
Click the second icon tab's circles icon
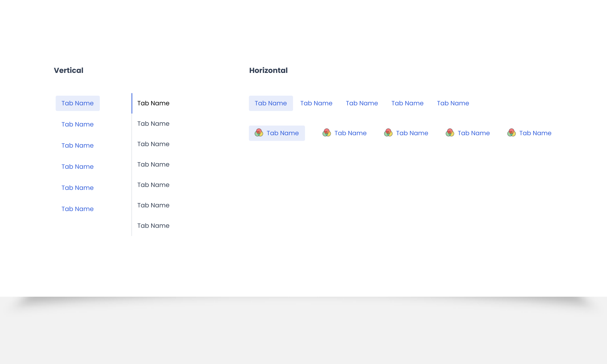point(327,133)
